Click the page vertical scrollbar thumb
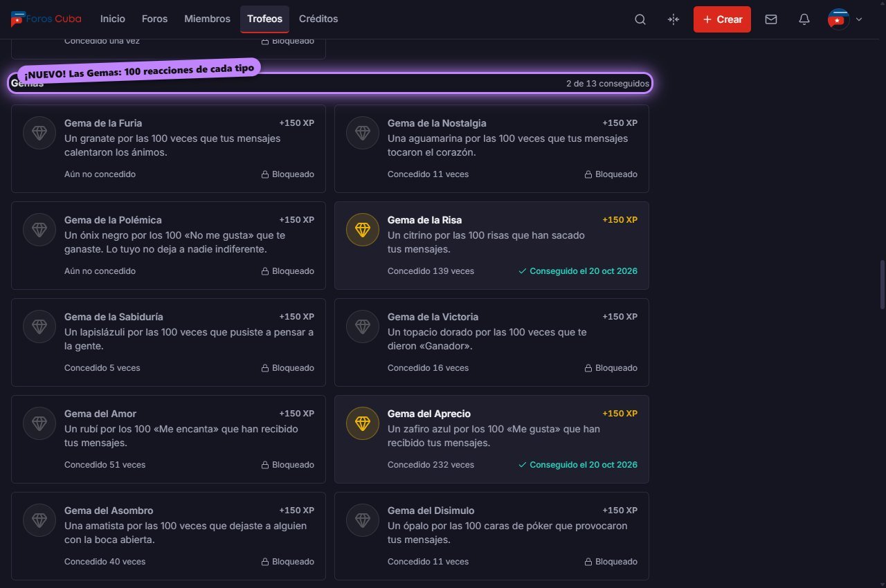Viewport: 886px width, 588px height. pyautogui.click(x=882, y=284)
